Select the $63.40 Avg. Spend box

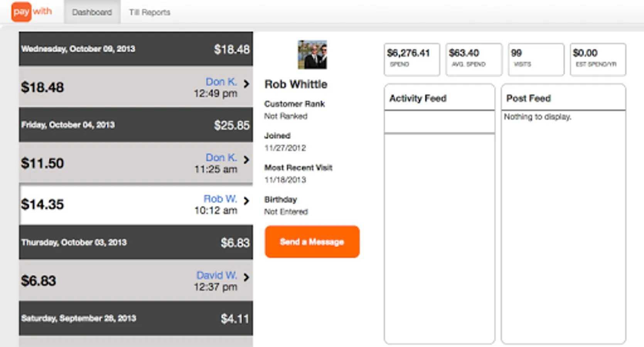point(474,59)
